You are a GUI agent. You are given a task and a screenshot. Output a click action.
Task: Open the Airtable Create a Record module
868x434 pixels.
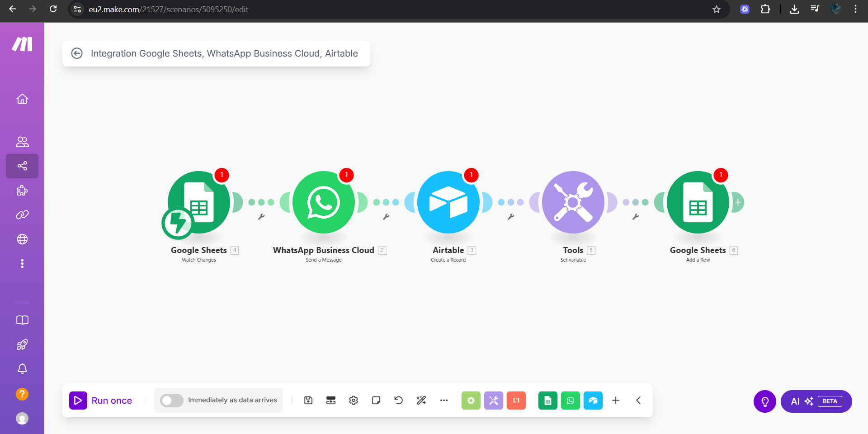coord(448,202)
